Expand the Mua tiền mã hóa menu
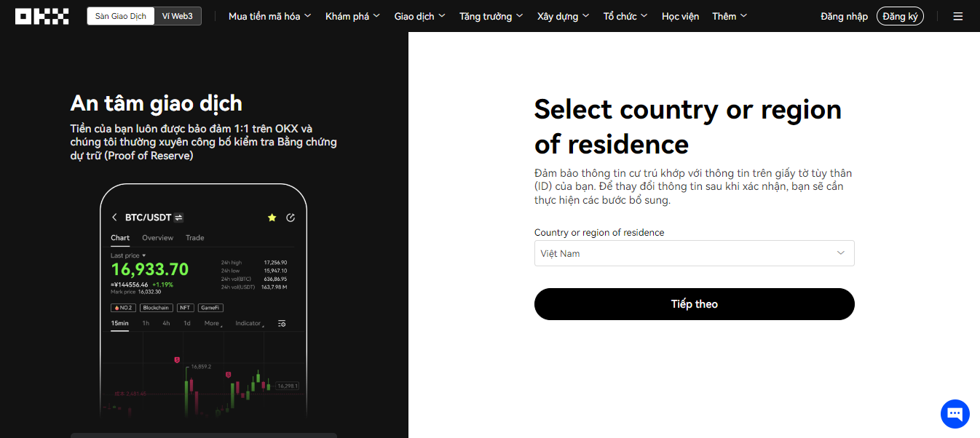 269,16
